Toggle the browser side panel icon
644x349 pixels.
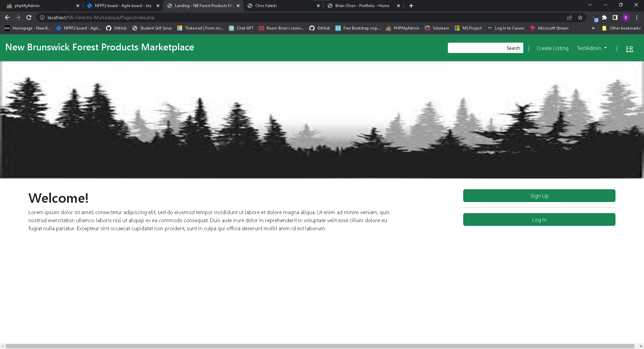[615, 17]
